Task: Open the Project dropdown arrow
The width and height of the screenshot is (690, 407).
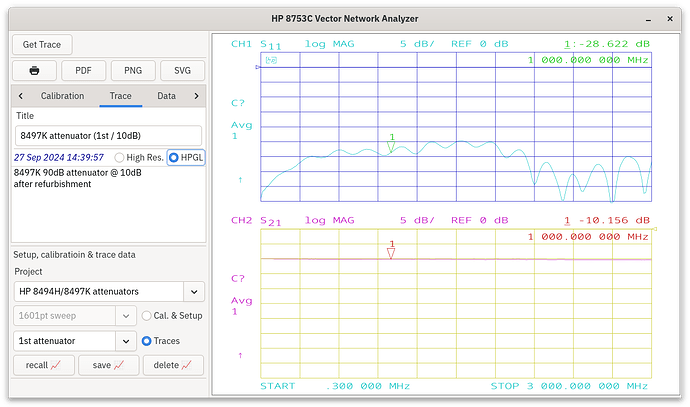Action: point(194,292)
